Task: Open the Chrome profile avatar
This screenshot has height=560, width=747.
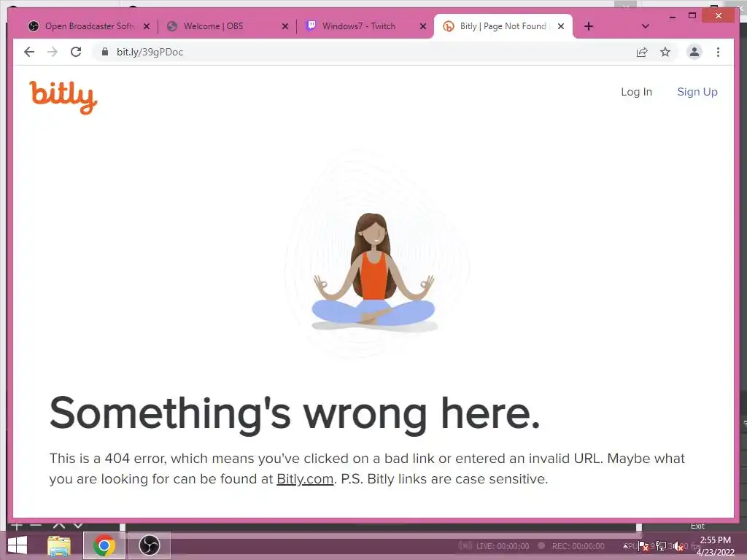Action: pyautogui.click(x=694, y=52)
